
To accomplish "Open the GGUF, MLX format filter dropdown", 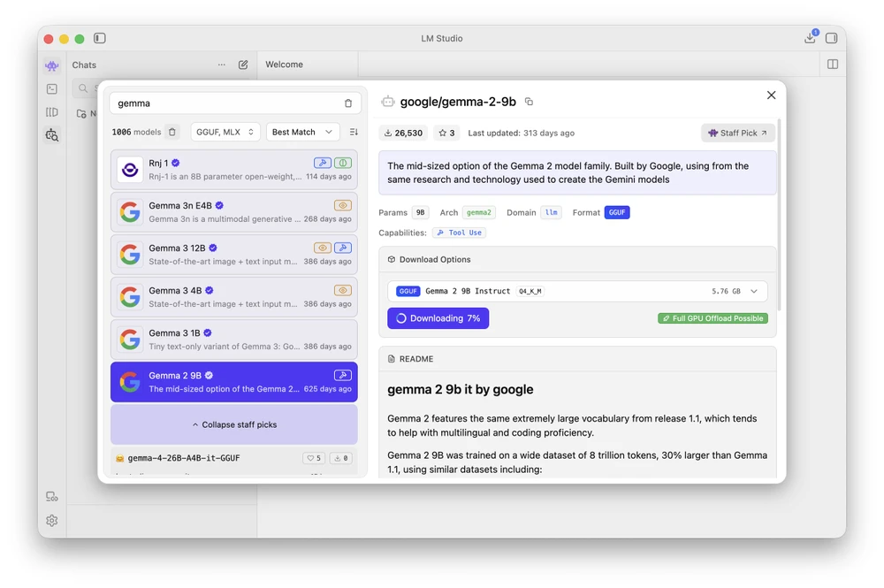I will (x=225, y=132).
